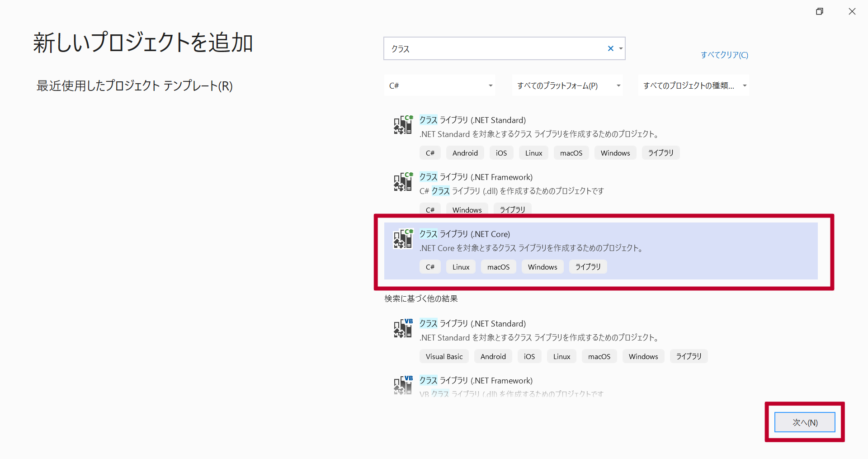868x459 pixels.
Task: Click the 'Linux' tag on the .NET Core template
Action: (x=460, y=267)
